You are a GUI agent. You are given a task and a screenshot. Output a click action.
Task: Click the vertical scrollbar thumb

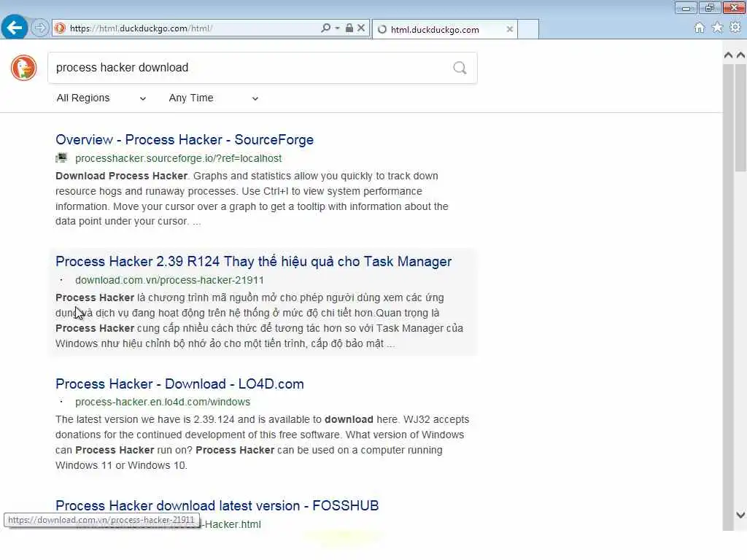(740, 117)
